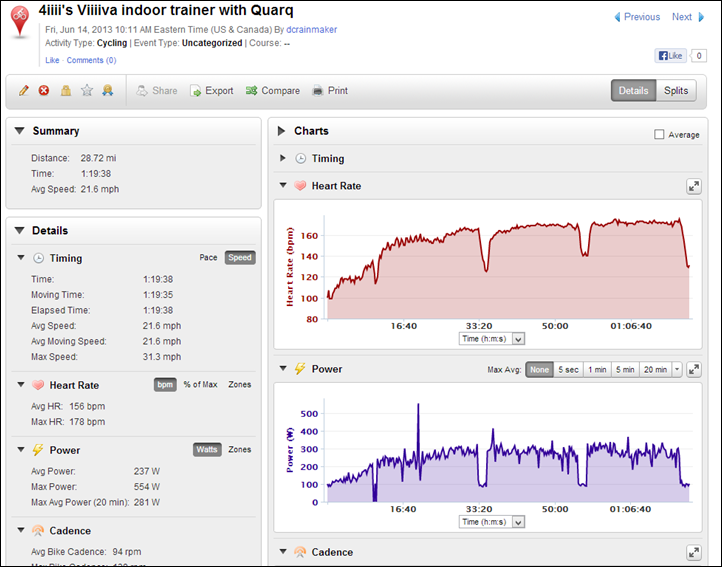This screenshot has height=567, width=722.
Task: Click Compare in the toolbar
Action: (x=273, y=91)
